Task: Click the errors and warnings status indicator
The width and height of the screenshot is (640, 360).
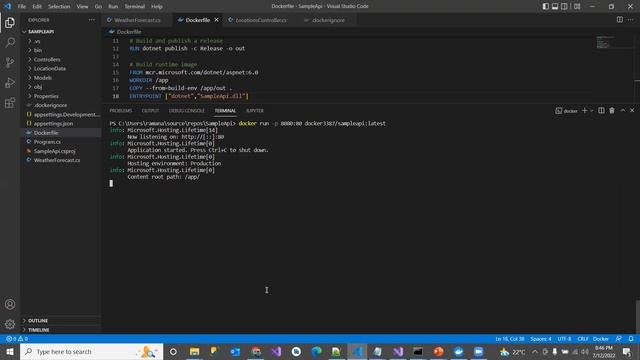Action: pos(17,339)
